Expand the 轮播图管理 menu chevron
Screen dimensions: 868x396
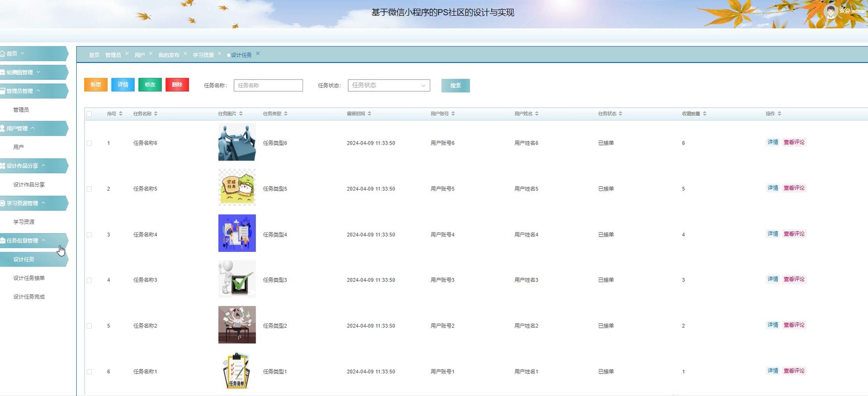(39, 72)
